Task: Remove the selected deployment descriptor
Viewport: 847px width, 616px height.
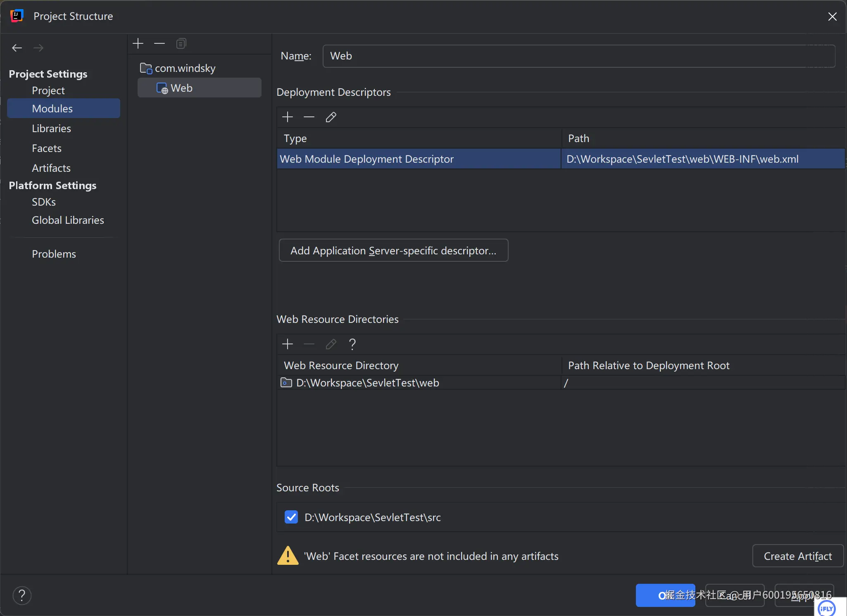Action: click(x=309, y=117)
